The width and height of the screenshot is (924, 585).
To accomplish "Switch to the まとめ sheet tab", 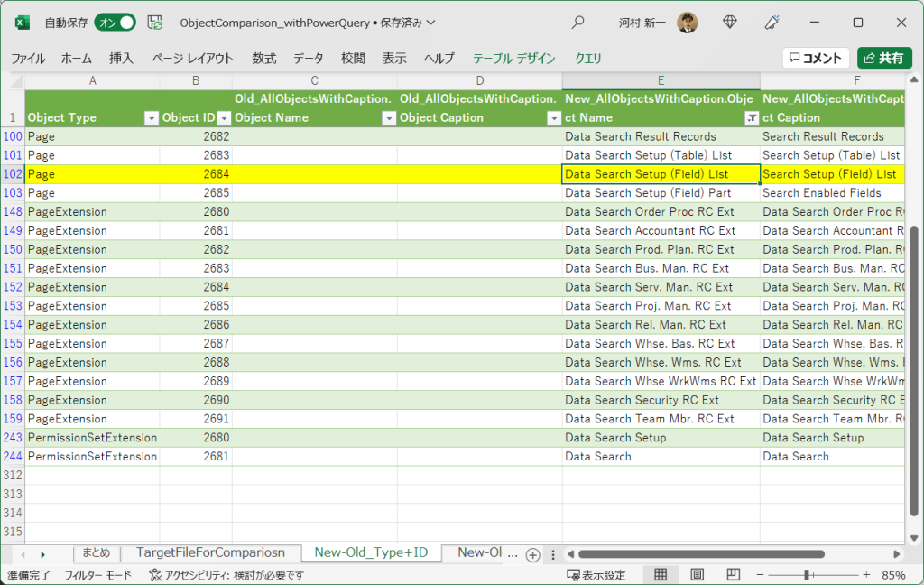I will tap(96, 553).
